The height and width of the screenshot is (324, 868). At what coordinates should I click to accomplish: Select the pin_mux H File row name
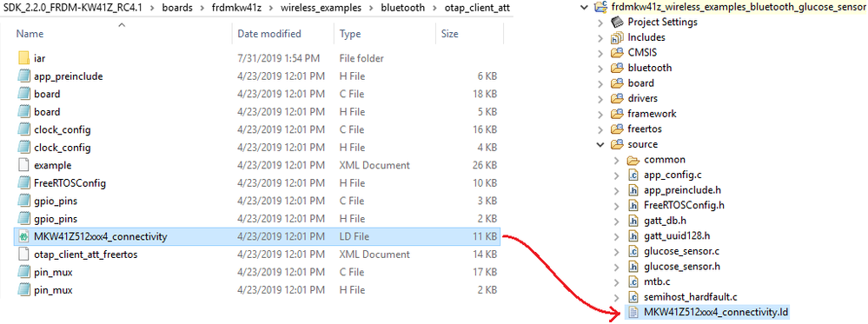[x=53, y=289]
